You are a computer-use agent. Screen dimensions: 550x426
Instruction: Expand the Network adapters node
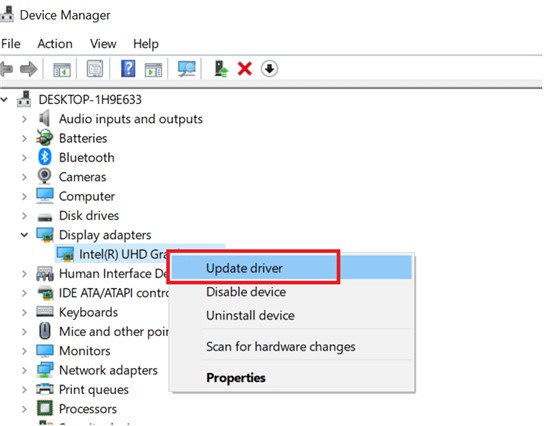click(24, 370)
